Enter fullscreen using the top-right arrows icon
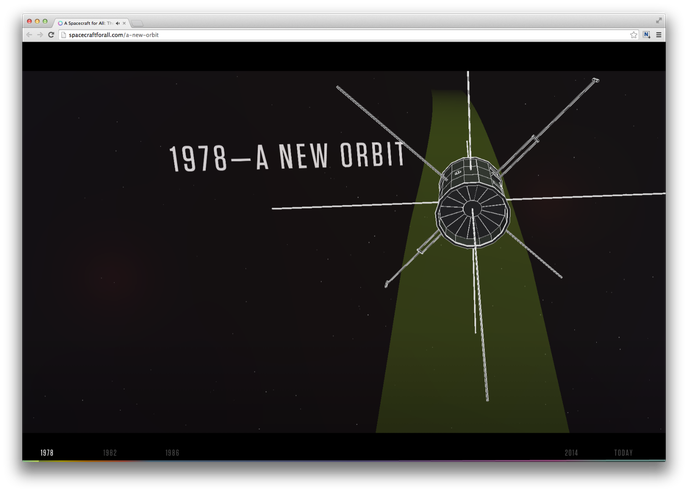 (x=659, y=21)
